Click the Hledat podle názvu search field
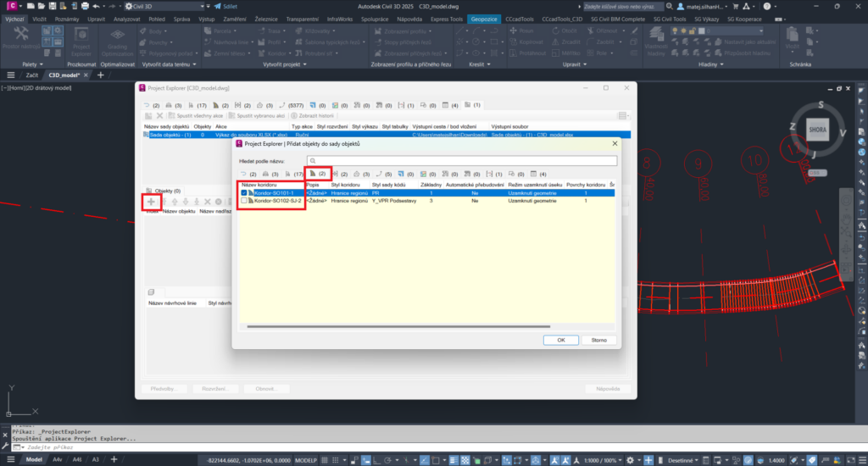Screen dimensions: 868x466 [461, 160]
